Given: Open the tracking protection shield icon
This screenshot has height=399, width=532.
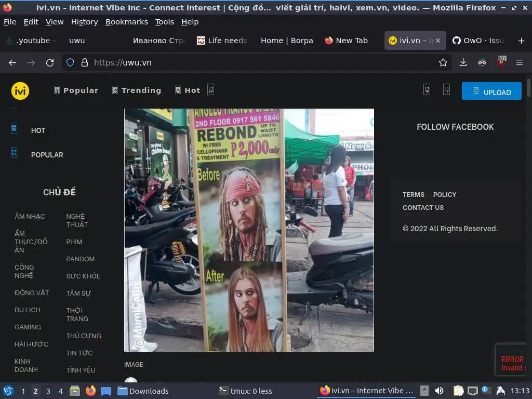Looking at the screenshot, I should click(70, 62).
